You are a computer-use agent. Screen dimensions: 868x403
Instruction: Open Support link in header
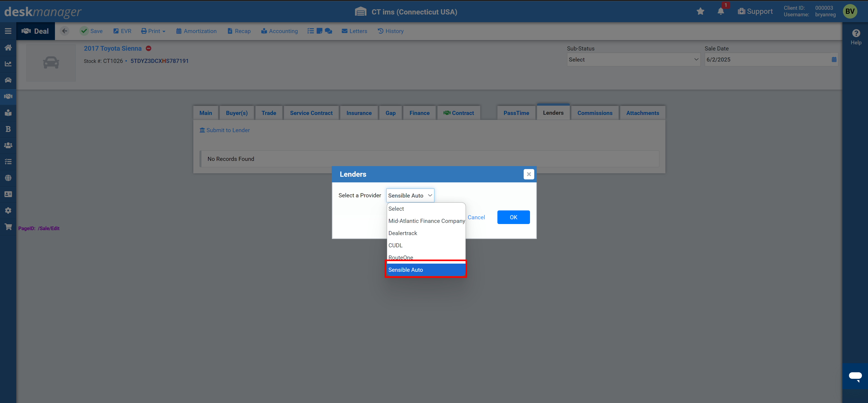[755, 12]
